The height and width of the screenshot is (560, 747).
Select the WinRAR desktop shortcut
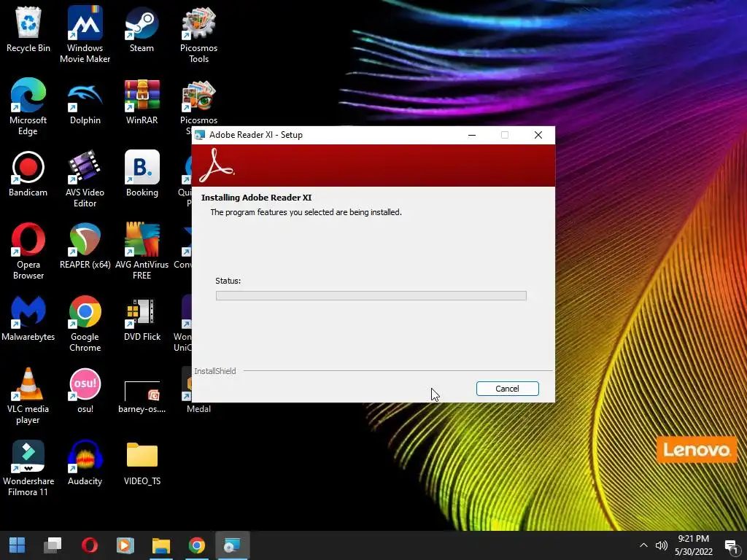click(142, 102)
